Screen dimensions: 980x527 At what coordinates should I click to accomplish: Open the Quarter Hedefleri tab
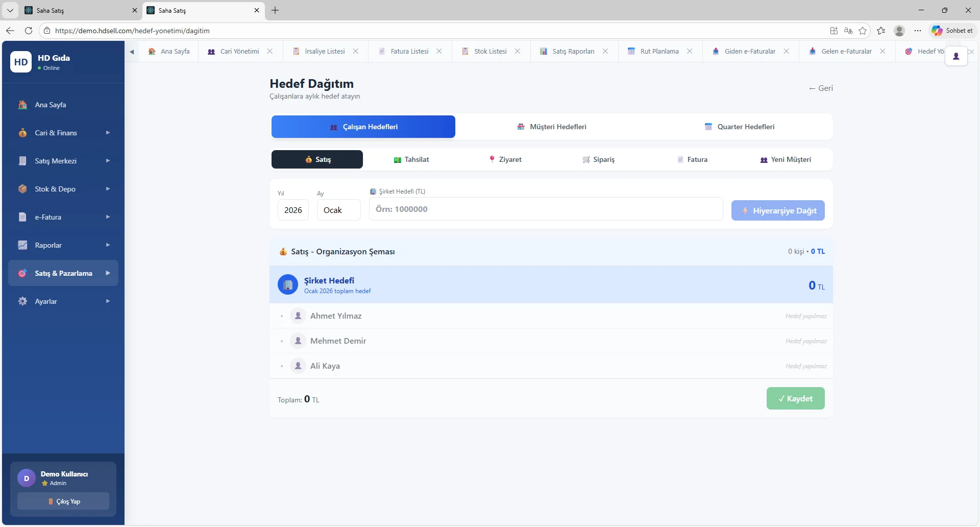pos(739,127)
